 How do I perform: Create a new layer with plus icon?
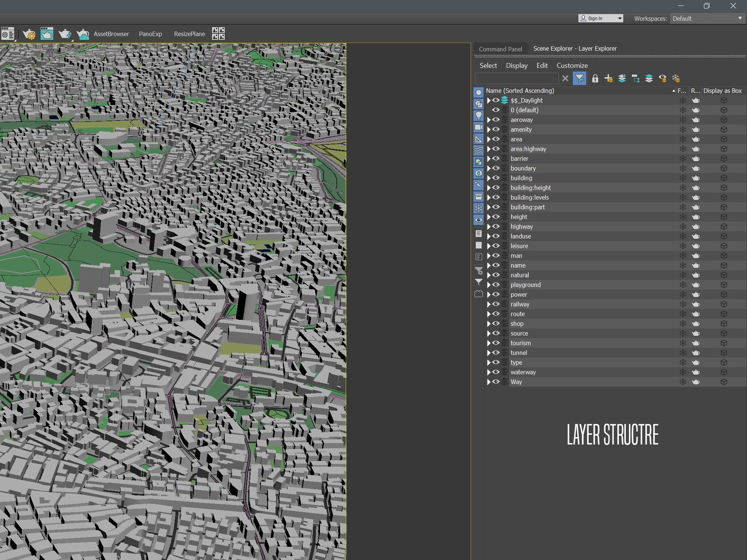(608, 78)
